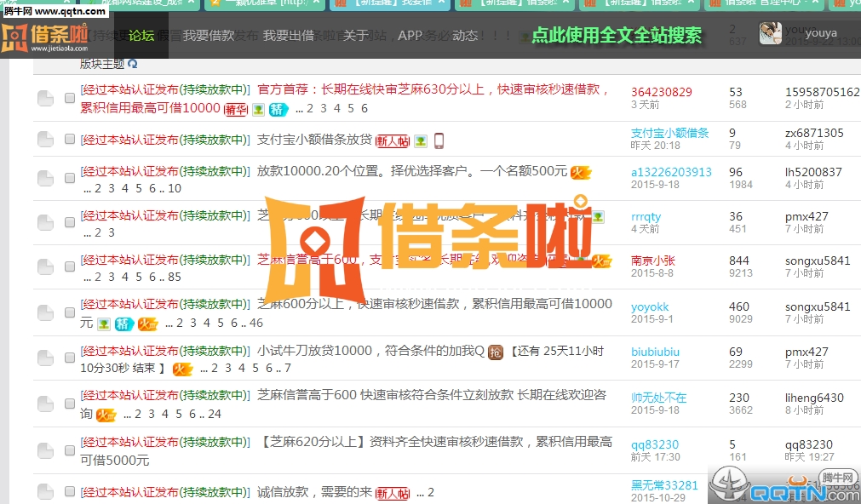This screenshot has height=504, width=861.
Task: Go to 我要出借 in navigation bar
Action: coord(289,36)
